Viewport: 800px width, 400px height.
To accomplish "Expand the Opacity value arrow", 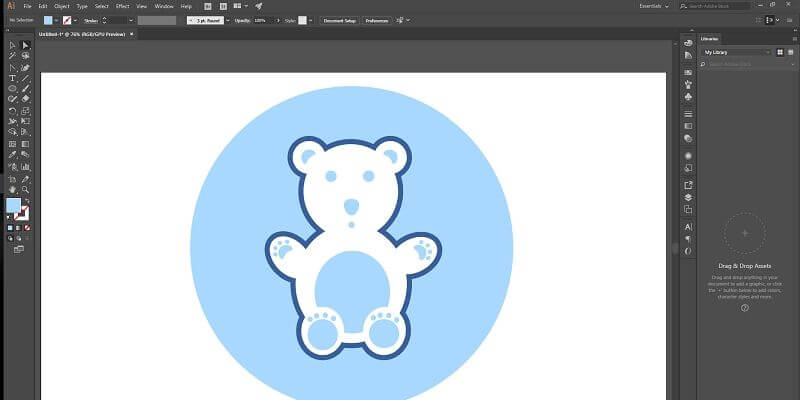I will click(x=278, y=20).
